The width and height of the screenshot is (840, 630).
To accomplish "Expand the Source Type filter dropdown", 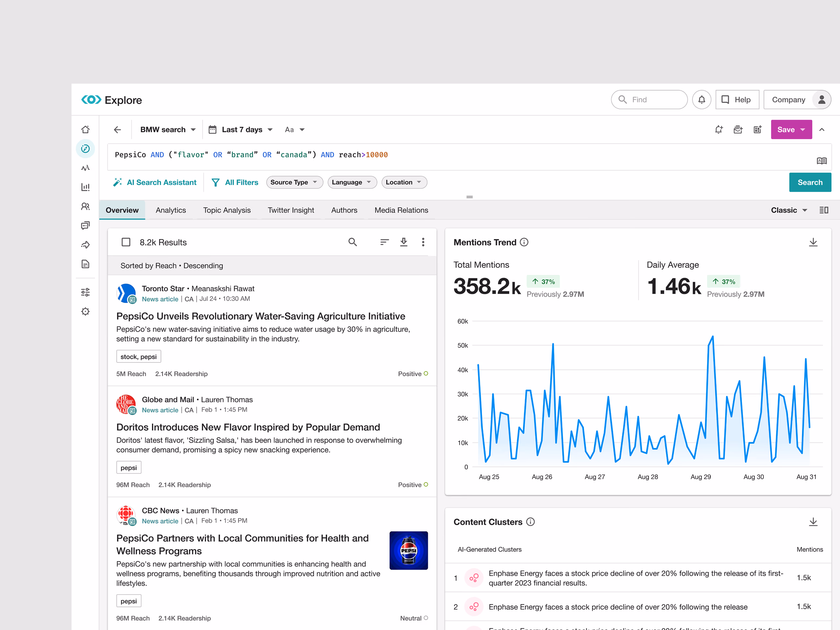I will 294,182.
